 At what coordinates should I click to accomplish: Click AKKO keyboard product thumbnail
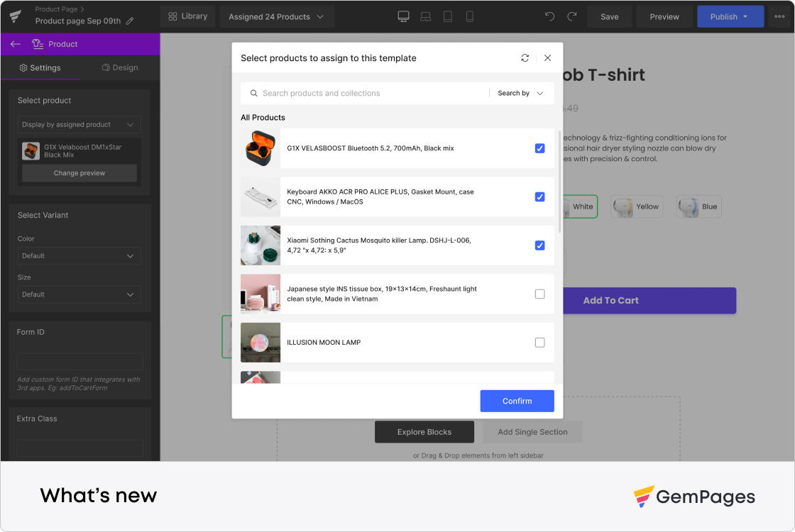coord(261,197)
